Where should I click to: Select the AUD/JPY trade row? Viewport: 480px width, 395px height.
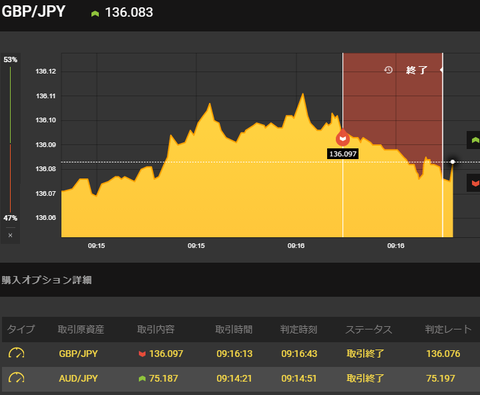(x=240, y=379)
